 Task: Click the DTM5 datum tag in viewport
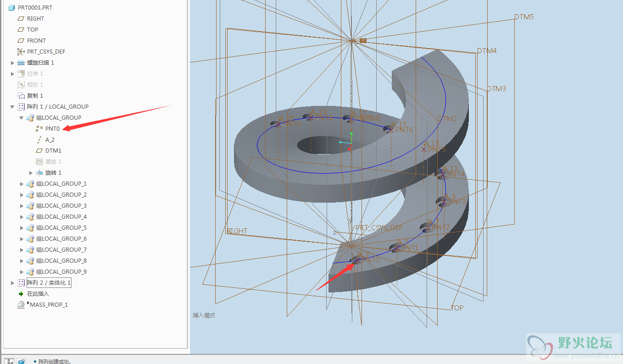524,17
